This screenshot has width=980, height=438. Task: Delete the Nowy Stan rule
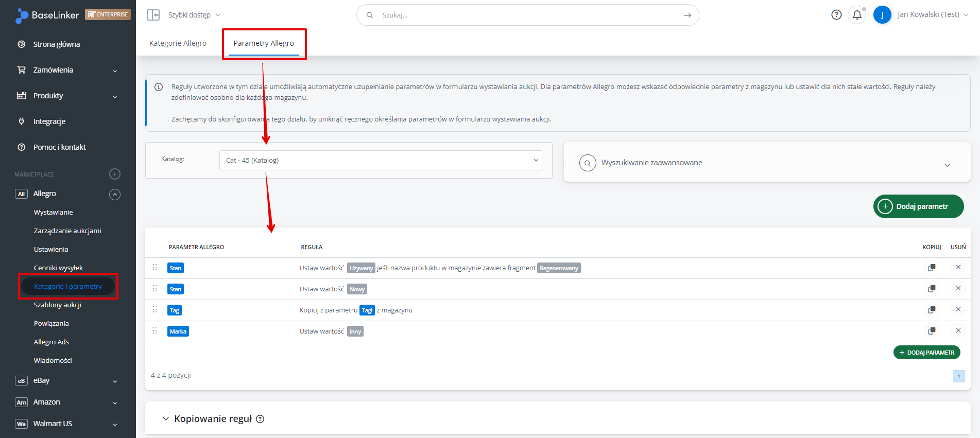pos(958,288)
